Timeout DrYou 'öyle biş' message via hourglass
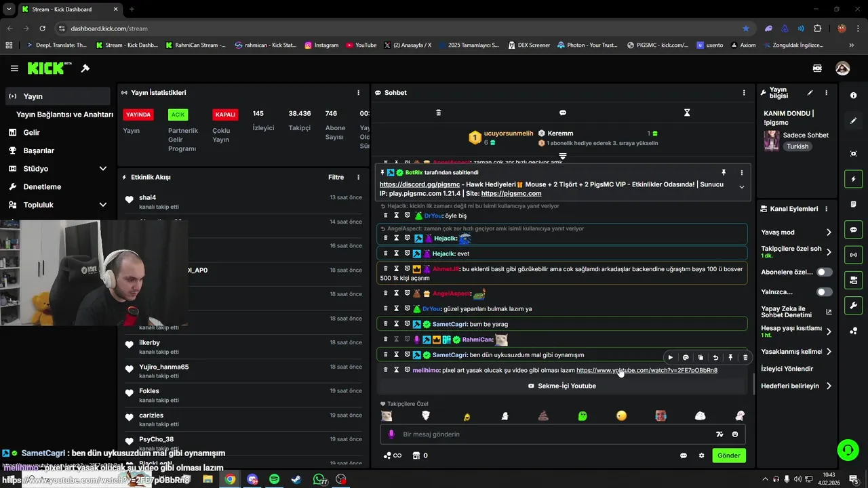This screenshot has width=868, height=488. tap(397, 216)
